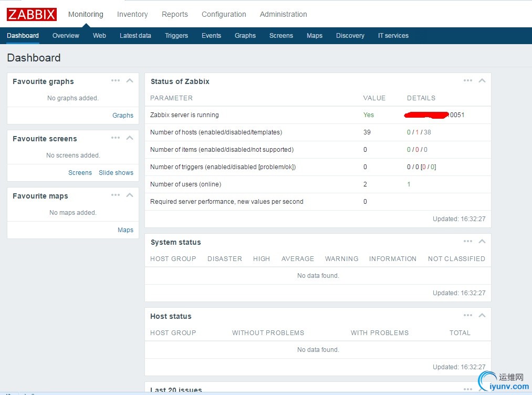The width and height of the screenshot is (532, 395).
Task: Collapse the Host status widget
Action: click(482, 315)
